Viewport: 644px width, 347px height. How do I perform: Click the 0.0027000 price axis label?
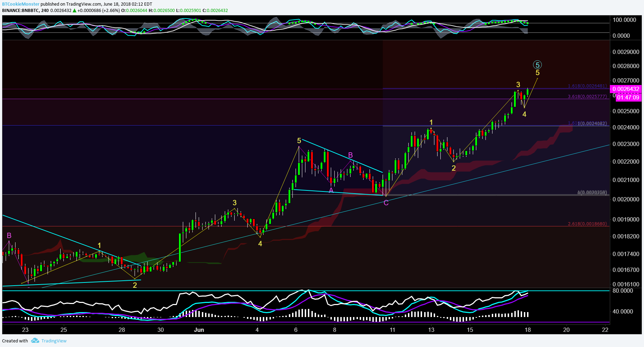click(626, 81)
